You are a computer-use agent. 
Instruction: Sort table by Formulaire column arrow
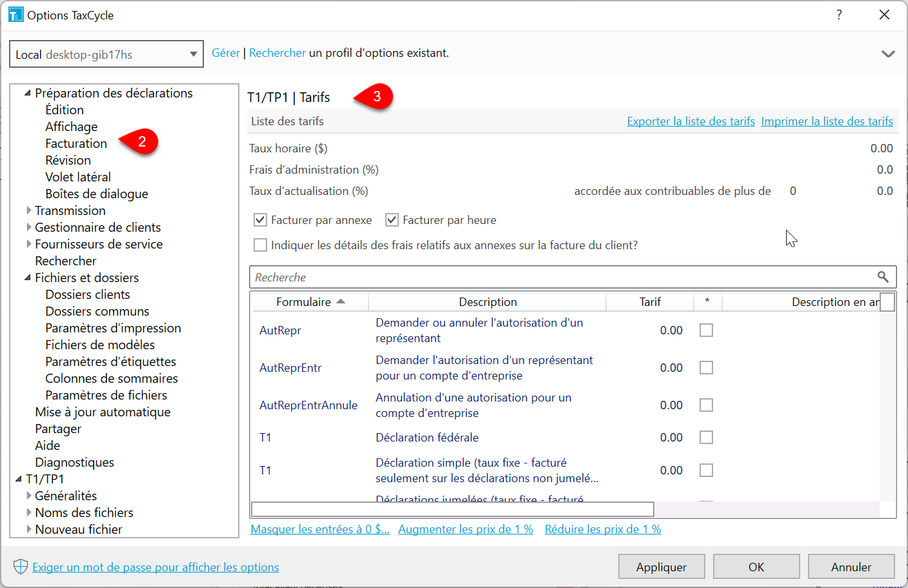click(x=341, y=301)
